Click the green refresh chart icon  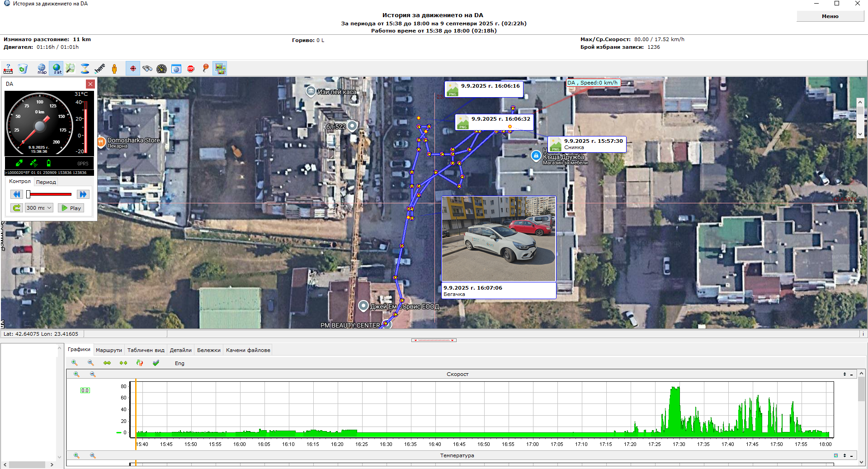(x=140, y=363)
